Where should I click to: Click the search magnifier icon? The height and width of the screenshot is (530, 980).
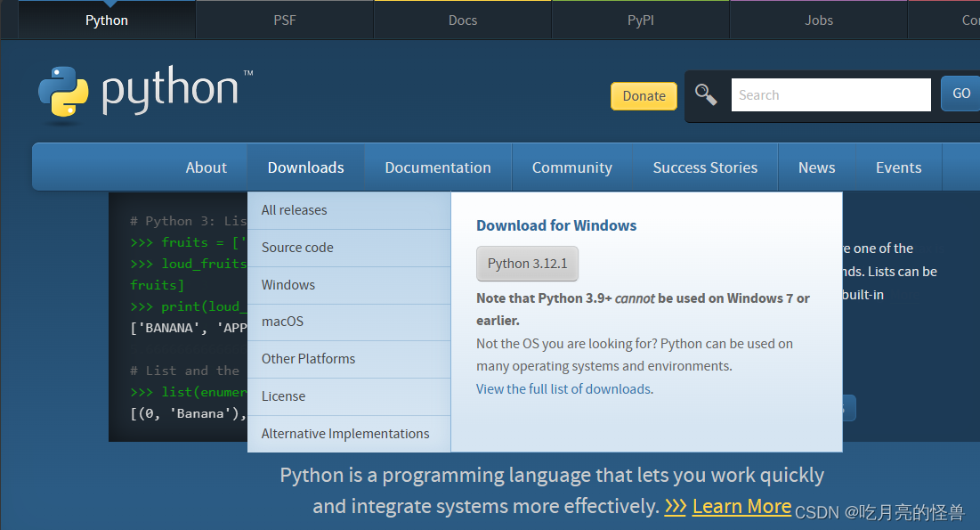(x=706, y=94)
